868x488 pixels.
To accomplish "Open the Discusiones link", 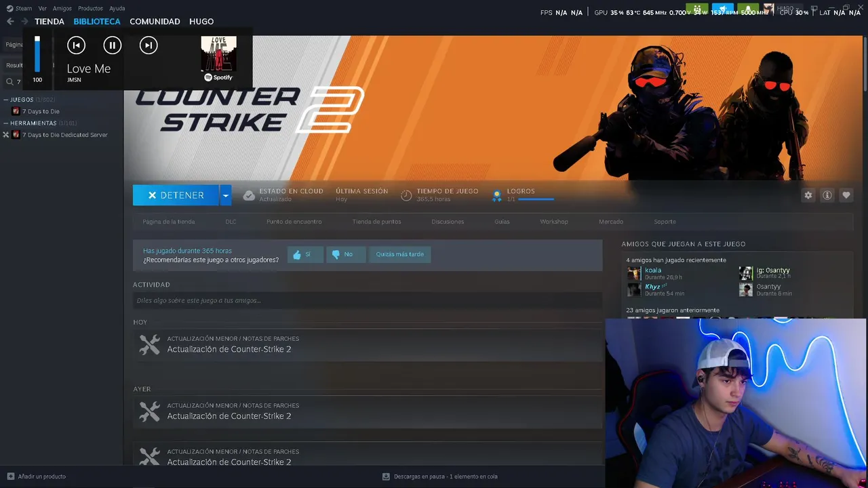I will [x=448, y=222].
